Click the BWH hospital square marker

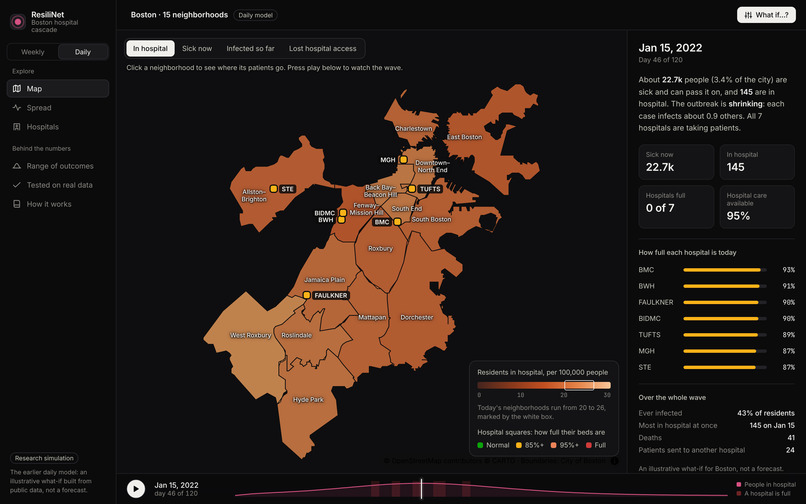pos(341,220)
